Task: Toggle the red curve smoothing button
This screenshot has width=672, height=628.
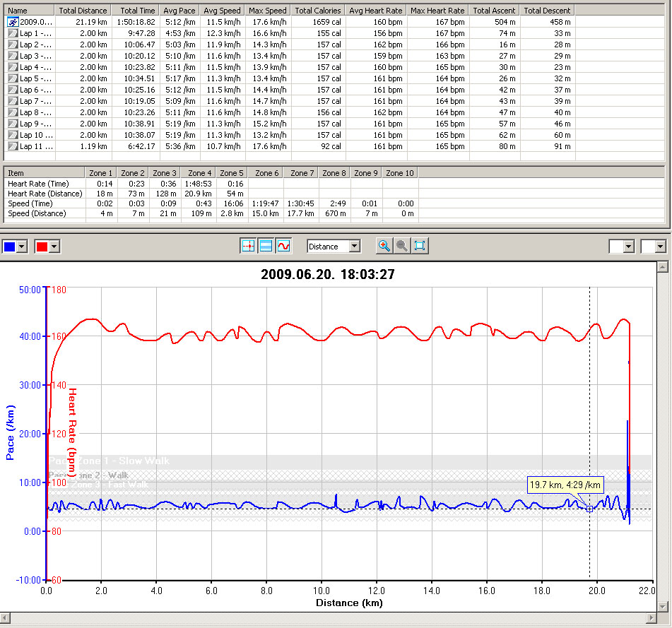Action: point(283,246)
